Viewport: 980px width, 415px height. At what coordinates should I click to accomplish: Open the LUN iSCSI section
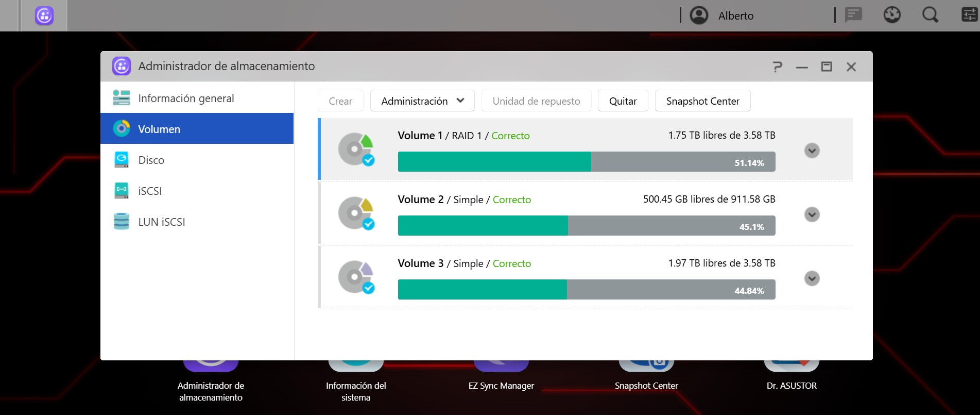161,222
